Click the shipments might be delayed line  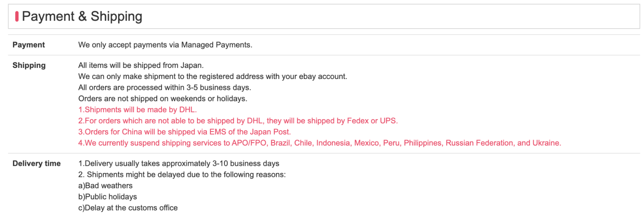[182, 175]
